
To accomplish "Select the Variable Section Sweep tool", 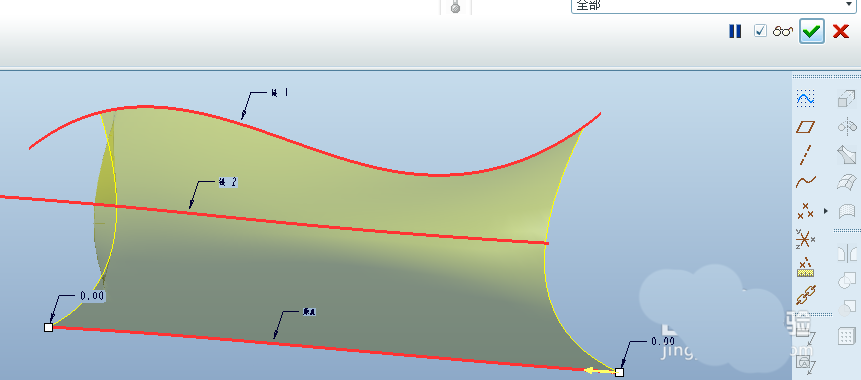I will (x=846, y=154).
